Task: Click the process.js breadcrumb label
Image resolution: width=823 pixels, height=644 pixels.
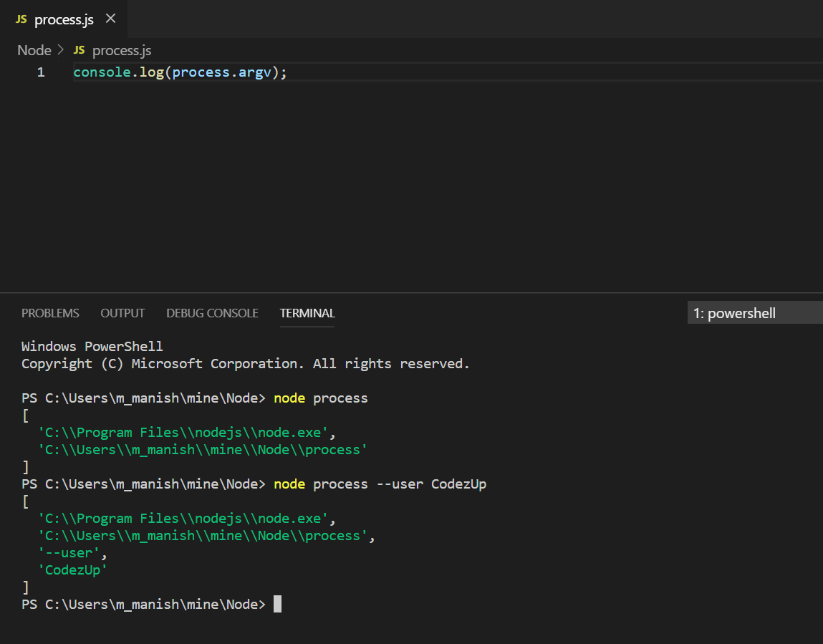Action: coord(122,50)
